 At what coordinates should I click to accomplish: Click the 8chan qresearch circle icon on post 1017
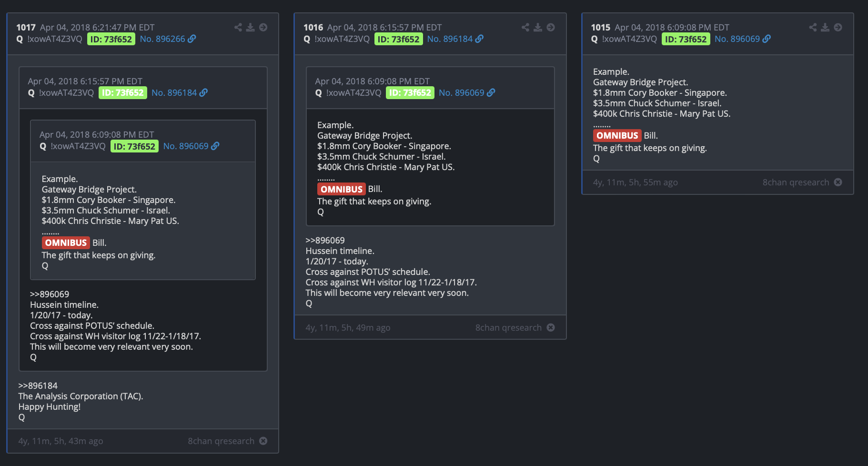(263, 441)
